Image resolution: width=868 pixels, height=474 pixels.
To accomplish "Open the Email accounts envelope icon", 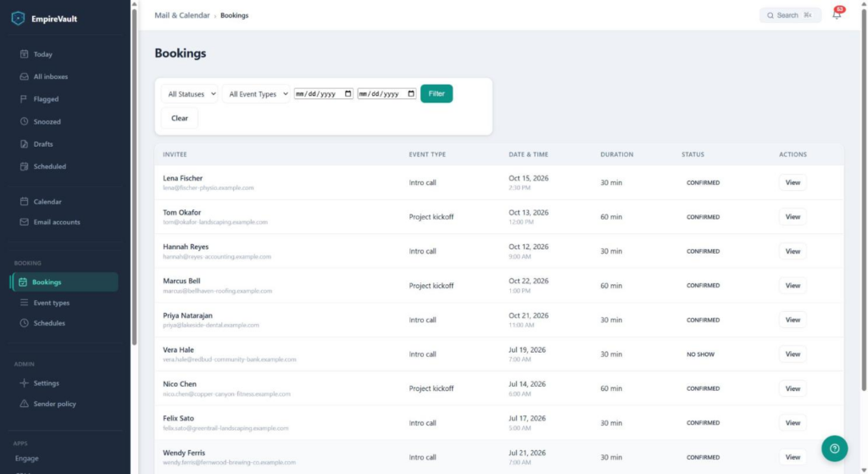I will point(24,222).
